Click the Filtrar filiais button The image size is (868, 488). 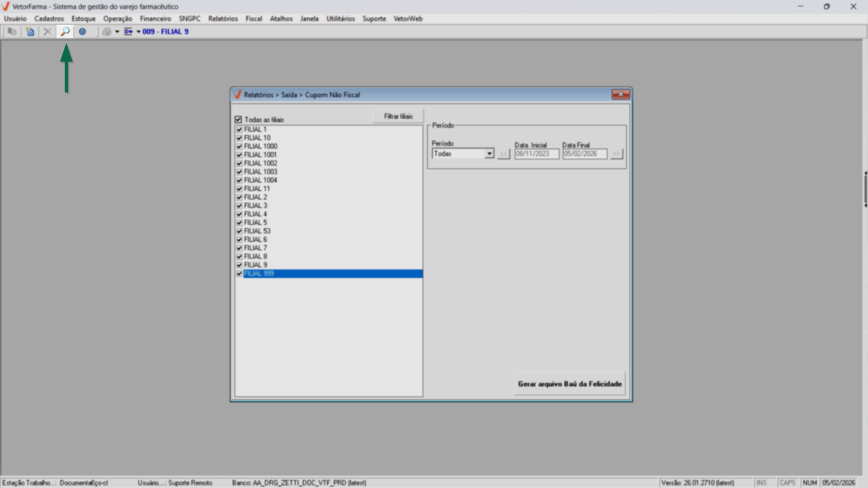point(398,116)
